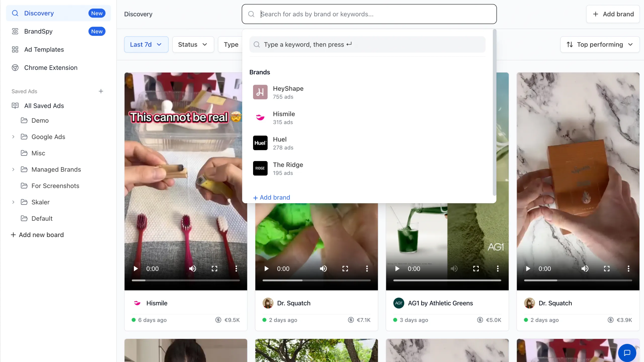Expand the Skaler folder chevron
The image size is (644, 362).
[x=13, y=202]
